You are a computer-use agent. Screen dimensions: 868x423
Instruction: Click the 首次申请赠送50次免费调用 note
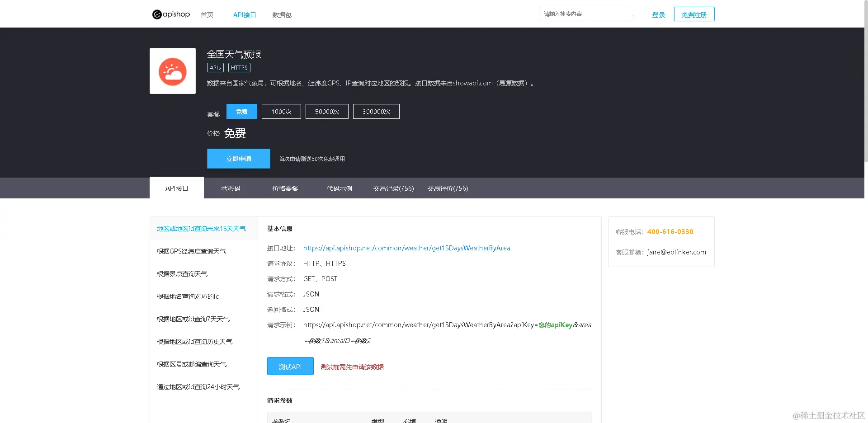click(312, 159)
